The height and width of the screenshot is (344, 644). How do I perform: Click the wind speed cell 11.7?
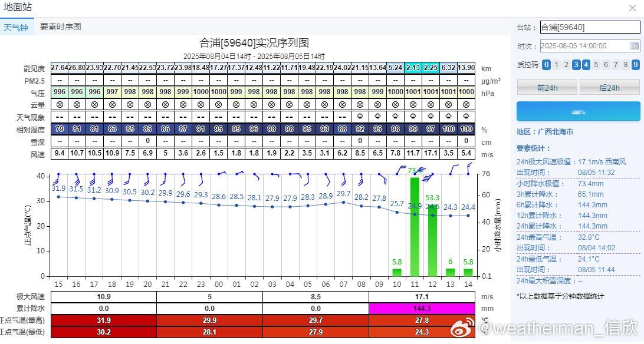tap(413, 153)
